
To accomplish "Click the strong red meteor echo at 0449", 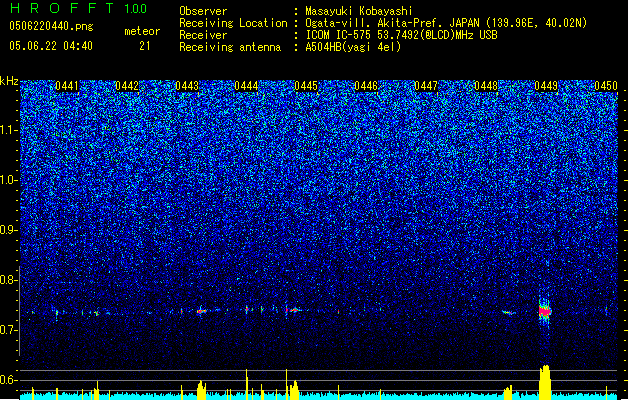I will point(545,311).
